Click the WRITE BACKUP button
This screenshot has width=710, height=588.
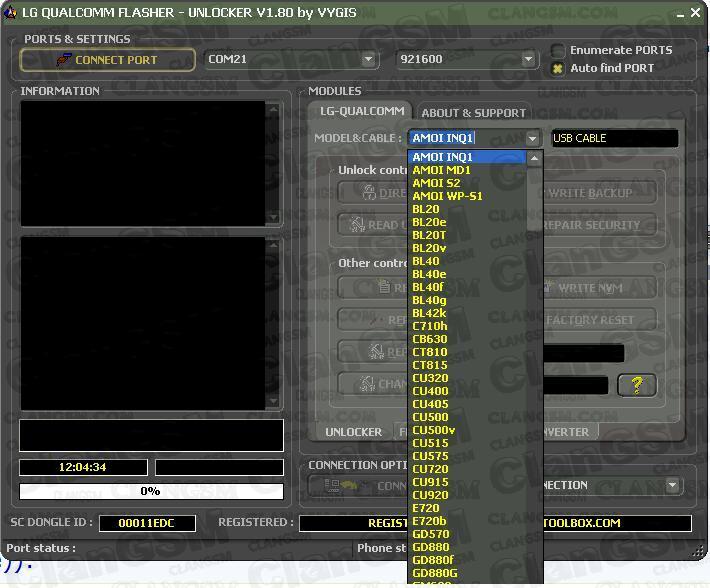pos(599,193)
